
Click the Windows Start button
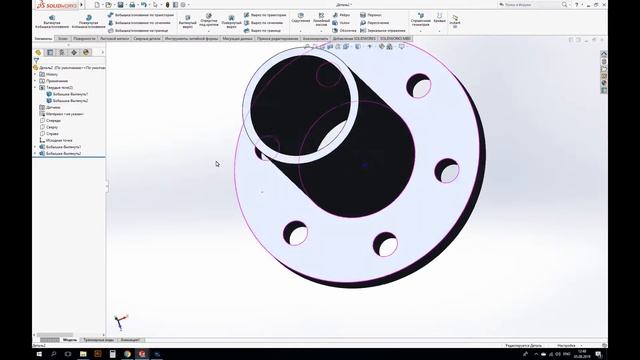[39, 354]
